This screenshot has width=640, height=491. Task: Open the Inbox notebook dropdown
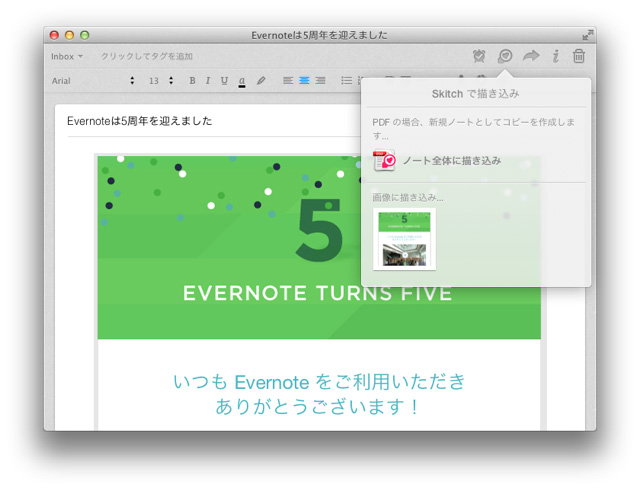click(x=67, y=57)
